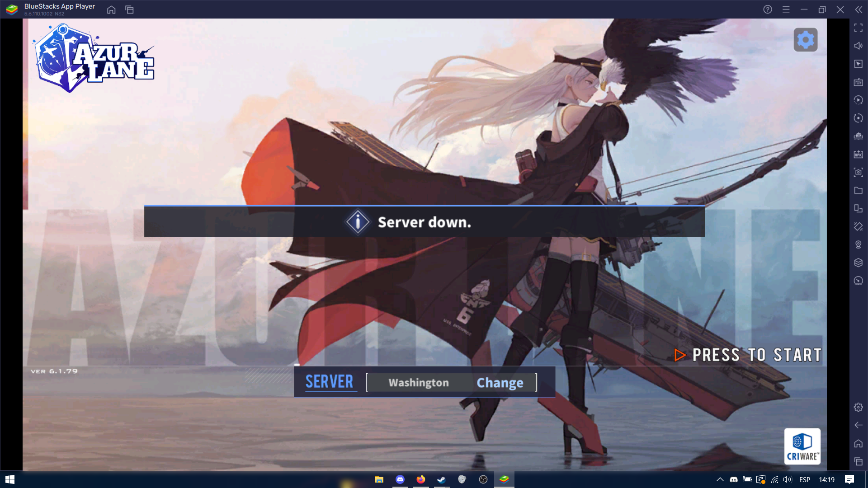The height and width of the screenshot is (488, 868).
Task: Go to BlueStacks home in title bar
Action: (x=111, y=9)
